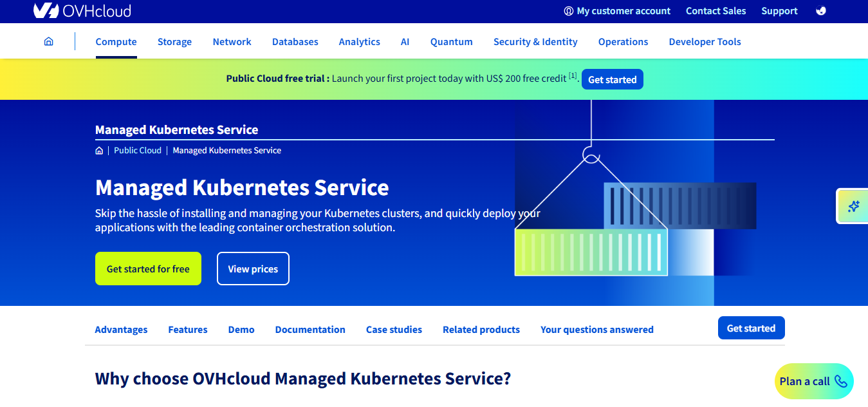Open the AI menu
The image size is (868, 407).
click(405, 42)
